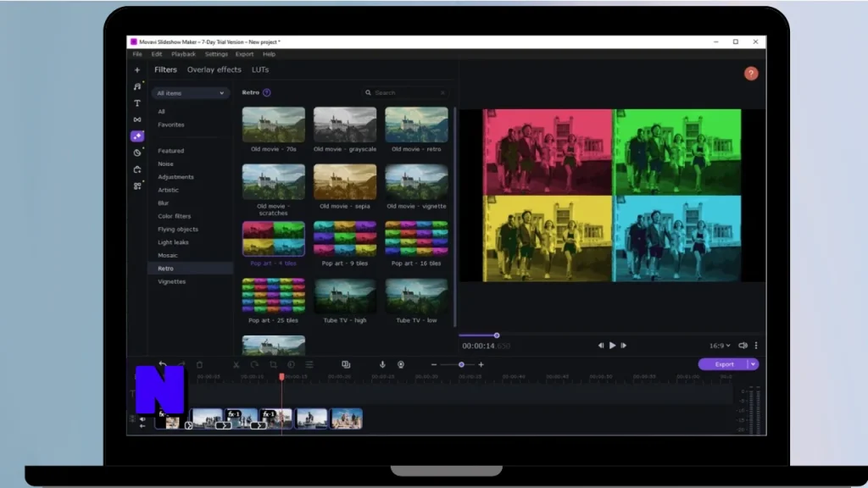Undo the last action
Viewport: 868px width, 488px height.
click(x=162, y=364)
